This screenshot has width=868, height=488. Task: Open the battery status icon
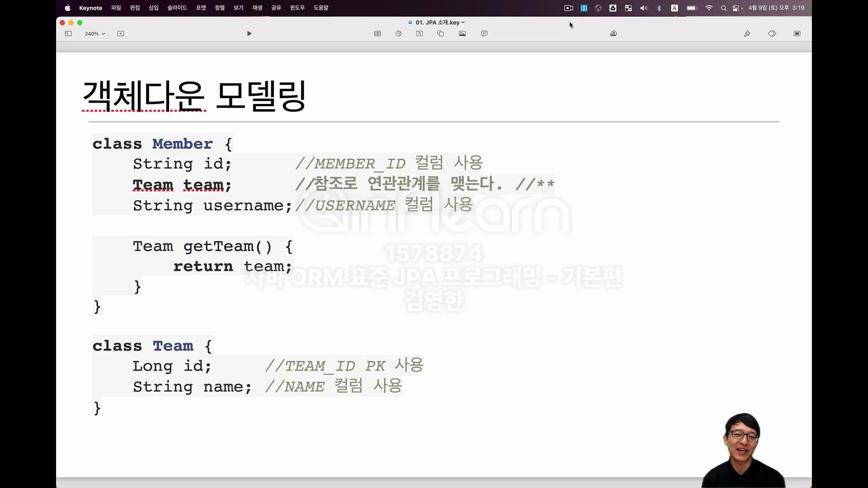click(692, 8)
